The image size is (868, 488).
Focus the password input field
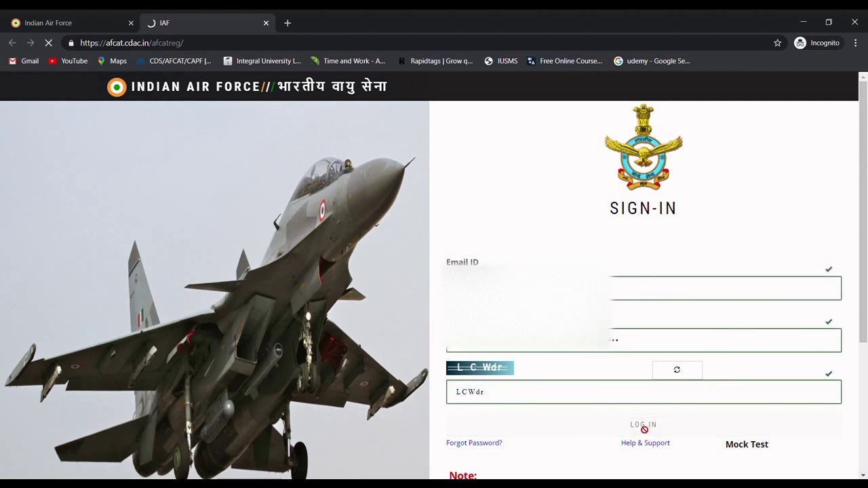click(x=644, y=340)
